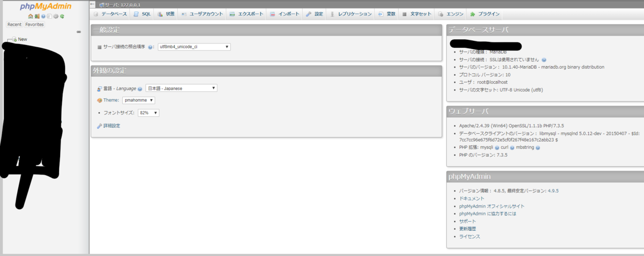Reload the navigation panel green icon
This screenshot has width=644, height=256.
62,16
